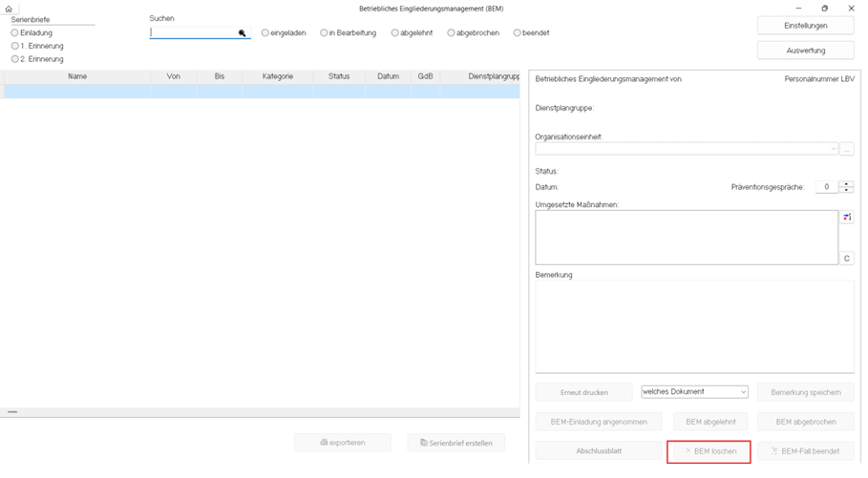
Task: Filter by in Bearbeitung status
Action: point(324,33)
